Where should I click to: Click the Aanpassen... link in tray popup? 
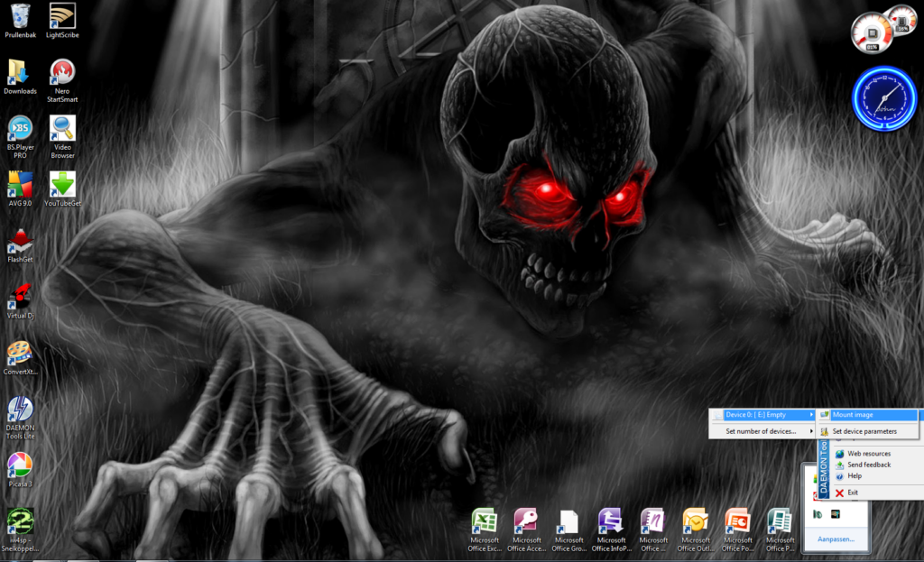(x=836, y=539)
